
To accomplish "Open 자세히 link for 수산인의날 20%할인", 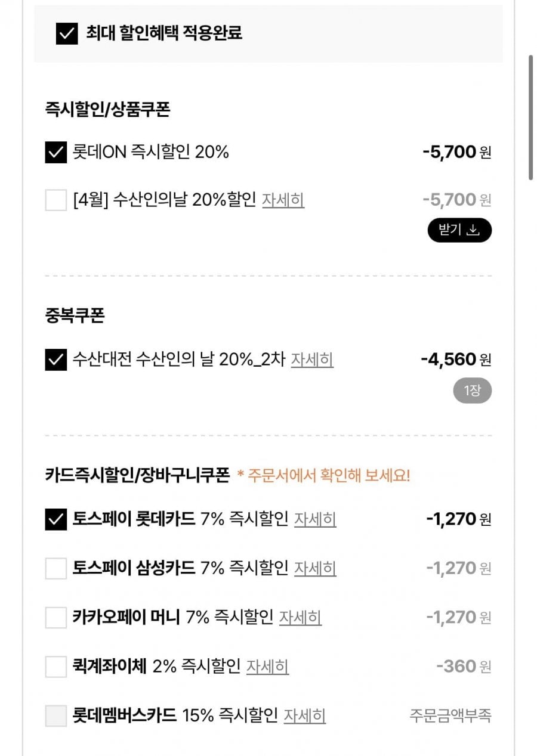I will pyautogui.click(x=283, y=200).
